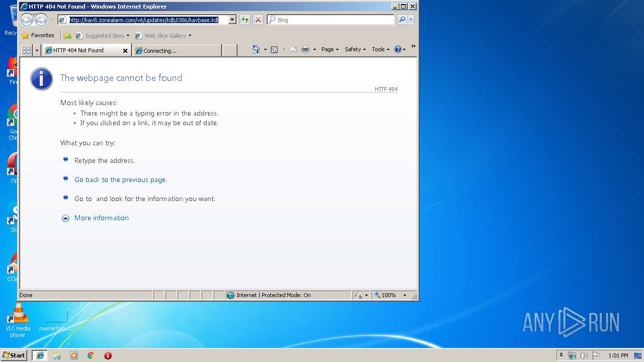Click the status bar security lock icon
Viewport: 644px width, 362px height.
[x=359, y=295]
